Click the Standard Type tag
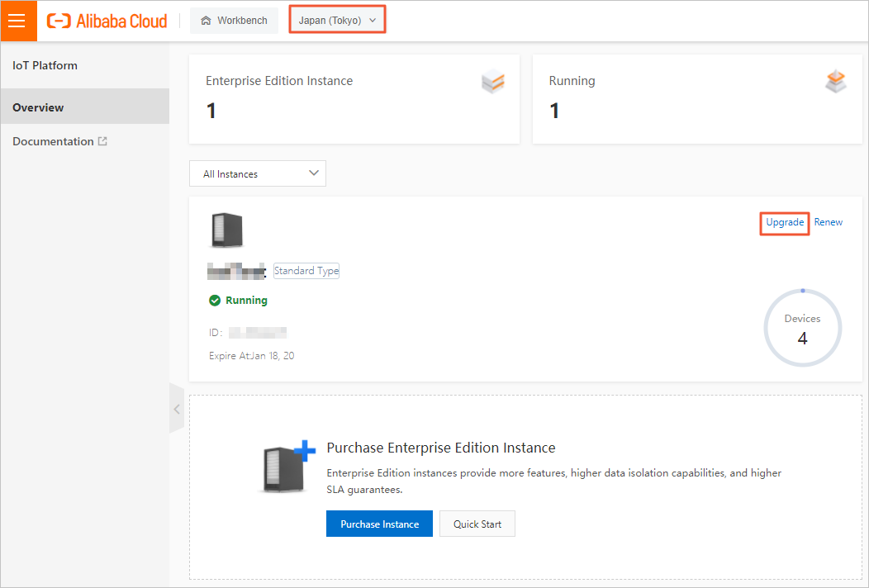Image resolution: width=869 pixels, height=588 pixels. click(306, 270)
